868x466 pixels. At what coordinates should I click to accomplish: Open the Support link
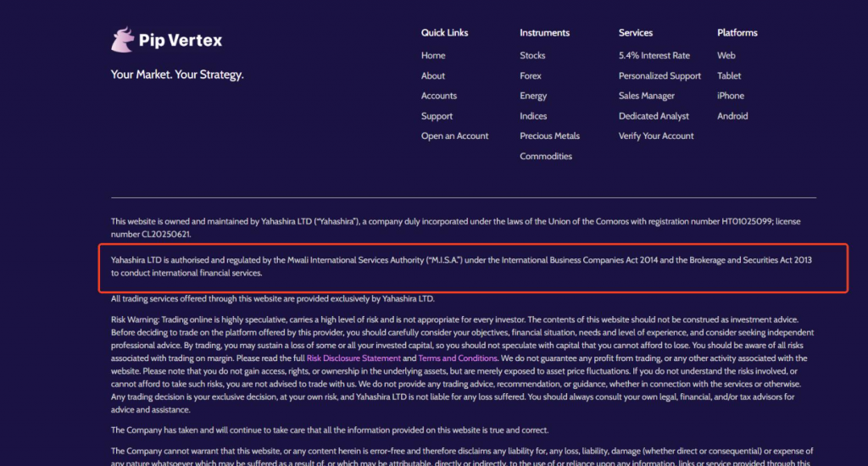pyautogui.click(x=437, y=116)
